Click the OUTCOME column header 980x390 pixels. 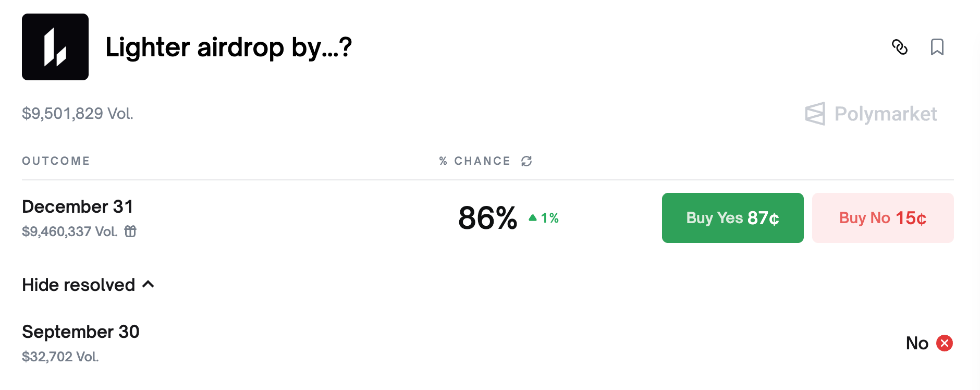56,161
